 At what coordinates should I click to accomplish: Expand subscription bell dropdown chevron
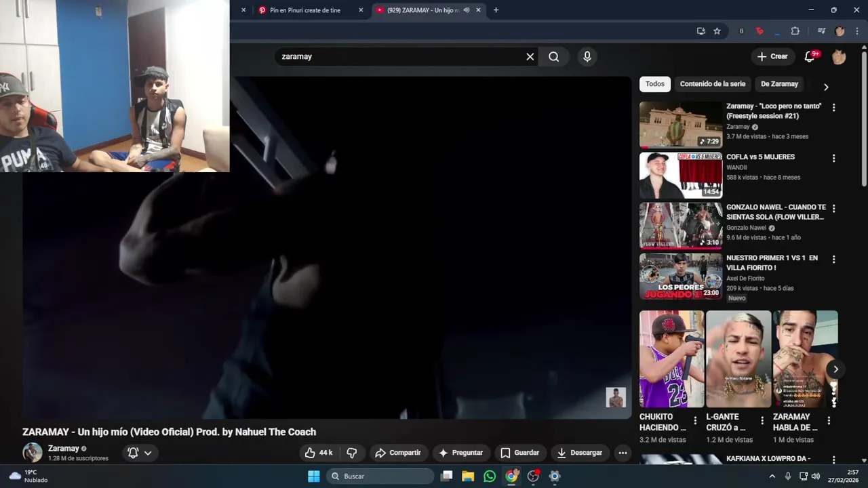(x=148, y=453)
